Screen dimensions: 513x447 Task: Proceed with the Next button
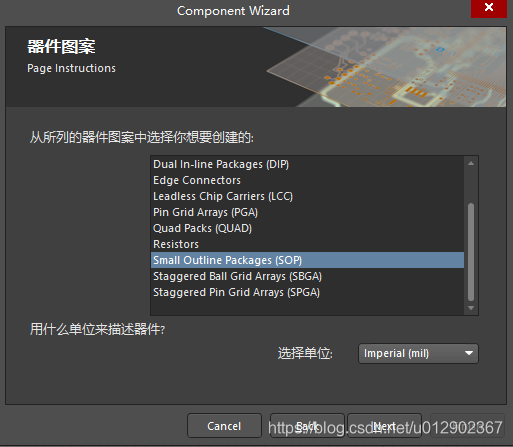click(x=384, y=426)
